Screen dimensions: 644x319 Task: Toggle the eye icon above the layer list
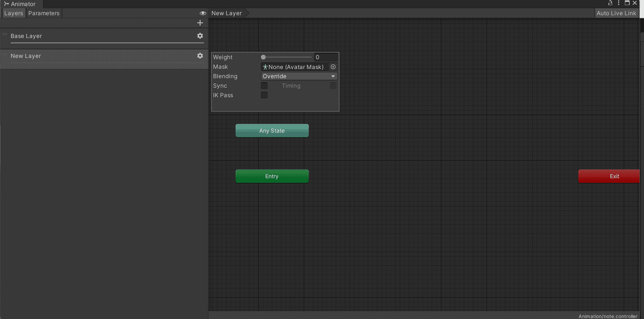coord(202,13)
